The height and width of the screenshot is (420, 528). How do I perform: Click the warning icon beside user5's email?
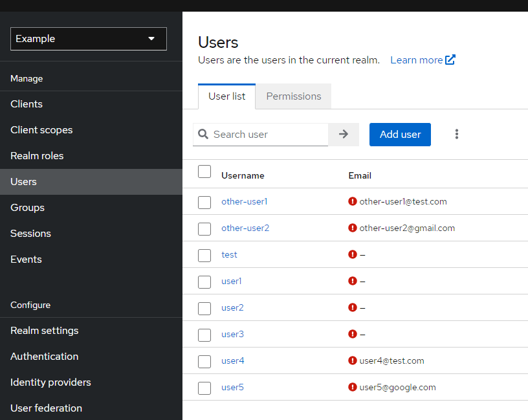(x=352, y=387)
